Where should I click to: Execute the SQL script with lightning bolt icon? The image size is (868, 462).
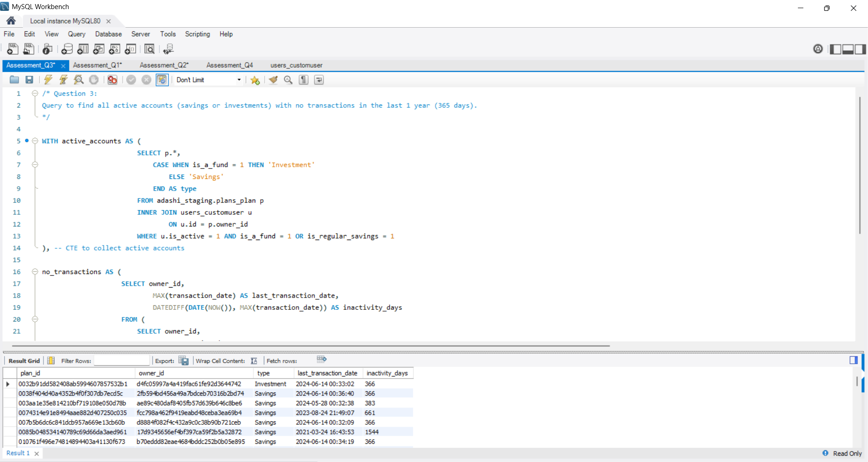coord(48,80)
